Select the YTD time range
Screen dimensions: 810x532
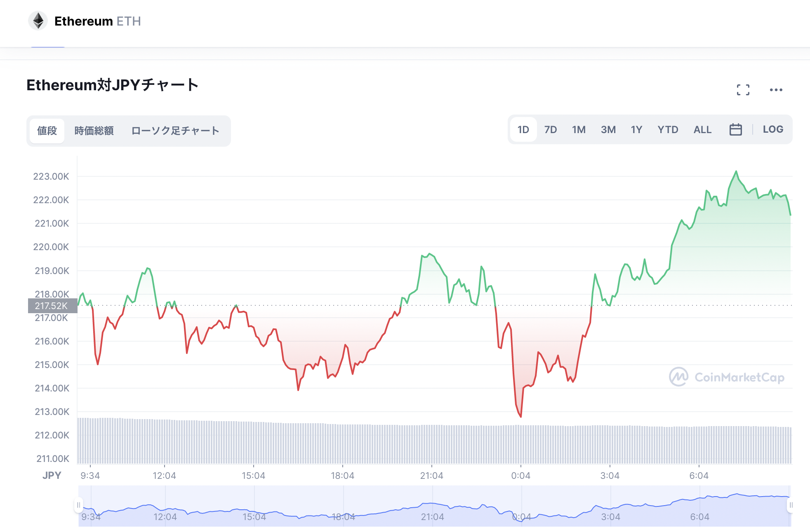pos(668,129)
